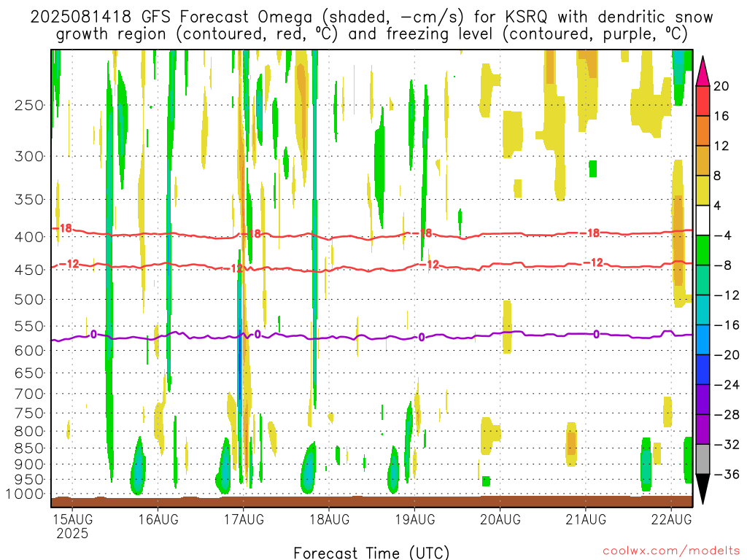Click the Forecast Time (UTC) axis title
The image size is (747, 560).
(x=371, y=553)
